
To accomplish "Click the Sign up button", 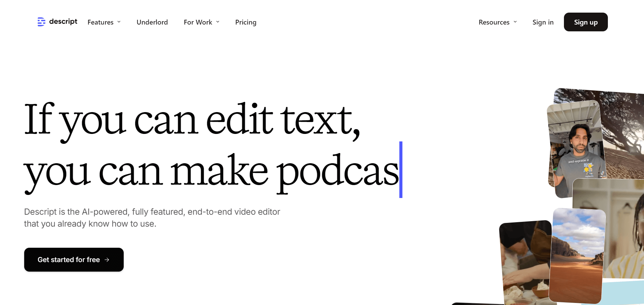I will (586, 22).
